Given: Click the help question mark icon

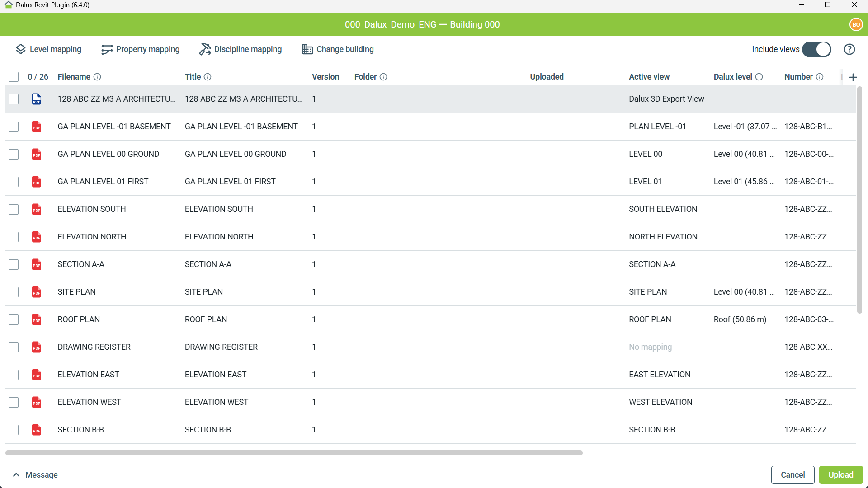Looking at the screenshot, I should [849, 49].
